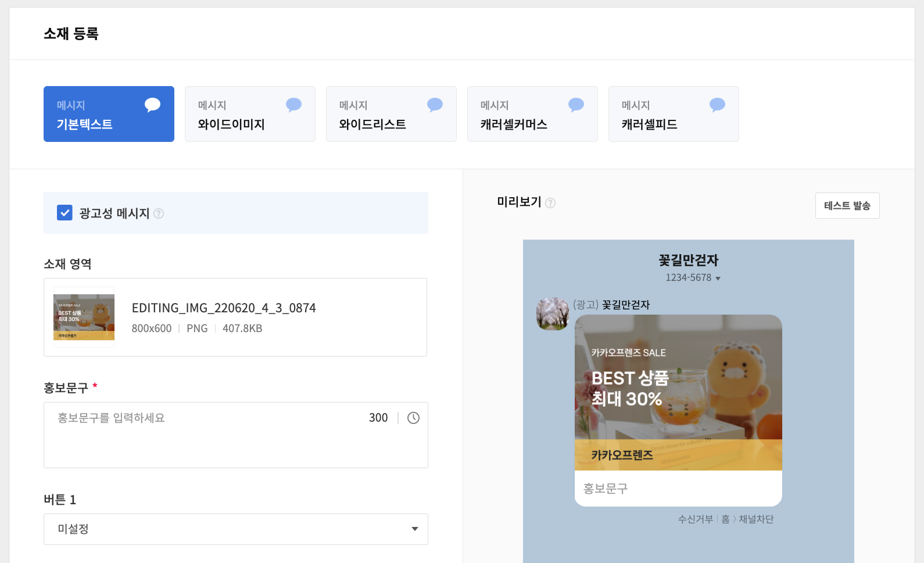Click the speech bubble icon on 캐러셀피드 card
924x563 pixels.
click(x=717, y=105)
